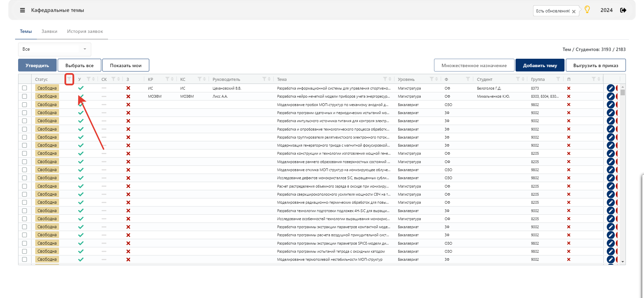This screenshot has width=644, height=298.
Task: Open the filter for the СК column
Action: [113, 79]
